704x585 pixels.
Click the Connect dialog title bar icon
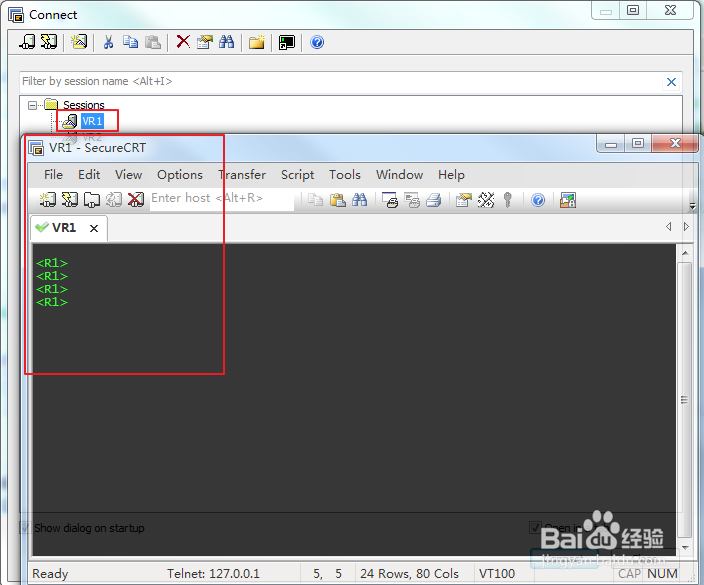pos(16,15)
